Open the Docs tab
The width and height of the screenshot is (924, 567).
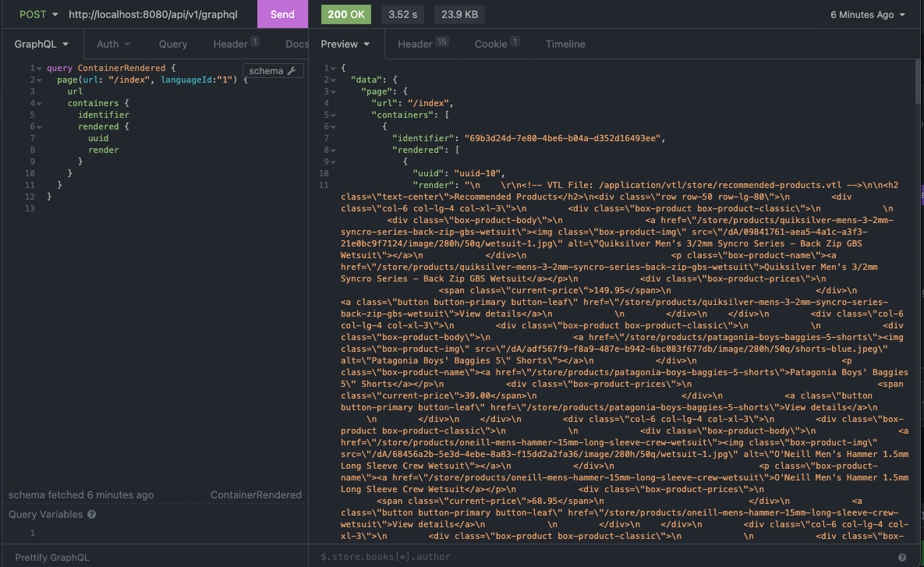[x=297, y=44]
